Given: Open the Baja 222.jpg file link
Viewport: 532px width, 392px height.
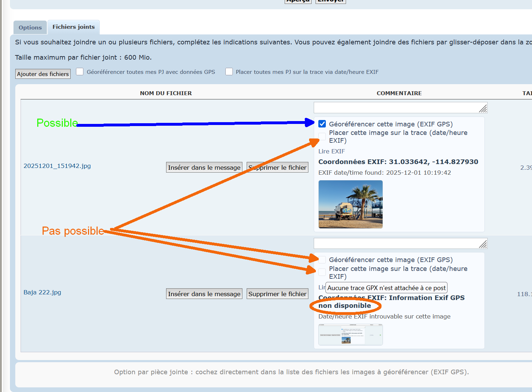Looking at the screenshot, I should (42, 292).
